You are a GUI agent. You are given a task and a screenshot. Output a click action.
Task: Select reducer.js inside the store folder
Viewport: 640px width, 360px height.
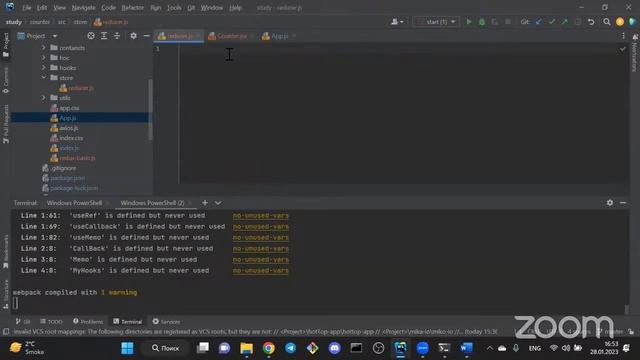pyautogui.click(x=81, y=88)
